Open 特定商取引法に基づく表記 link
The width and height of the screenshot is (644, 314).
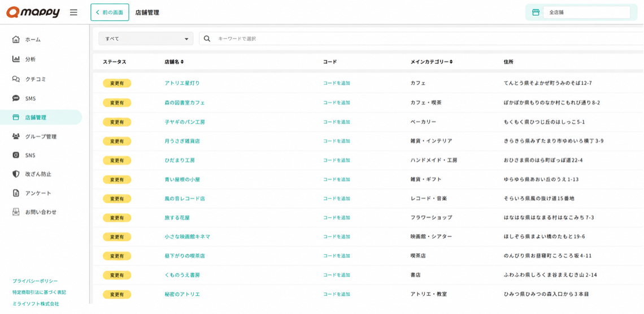pyautogui.click(x=39, y=292)
